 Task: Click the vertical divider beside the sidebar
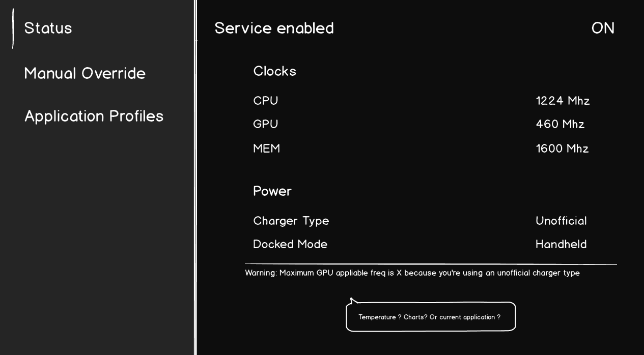coord(195,177)
